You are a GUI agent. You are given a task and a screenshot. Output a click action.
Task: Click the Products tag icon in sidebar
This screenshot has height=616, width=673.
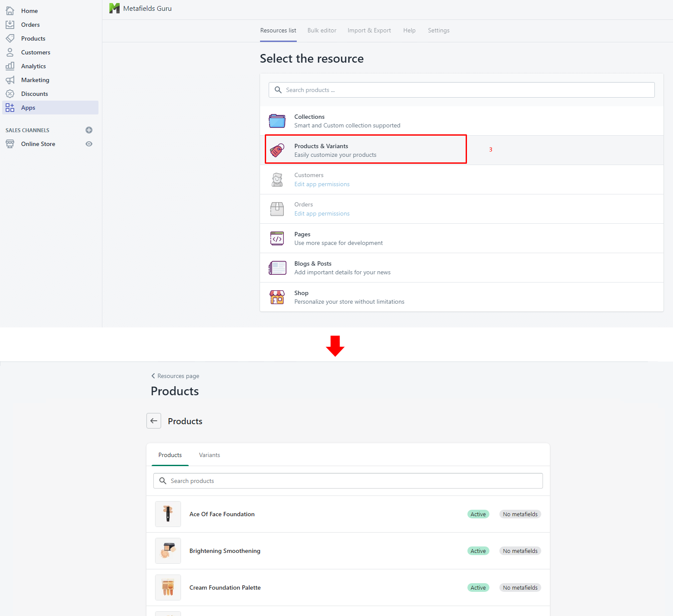click(10, 38)
